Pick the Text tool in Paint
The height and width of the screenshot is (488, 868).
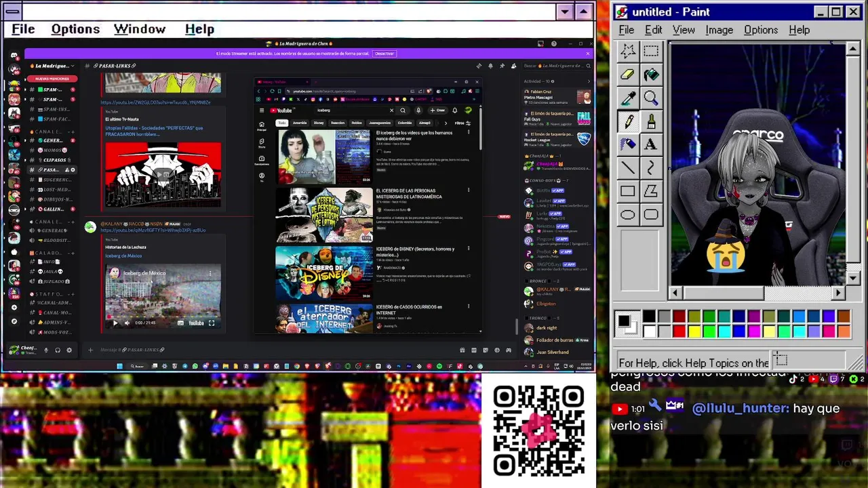point(651,144)
